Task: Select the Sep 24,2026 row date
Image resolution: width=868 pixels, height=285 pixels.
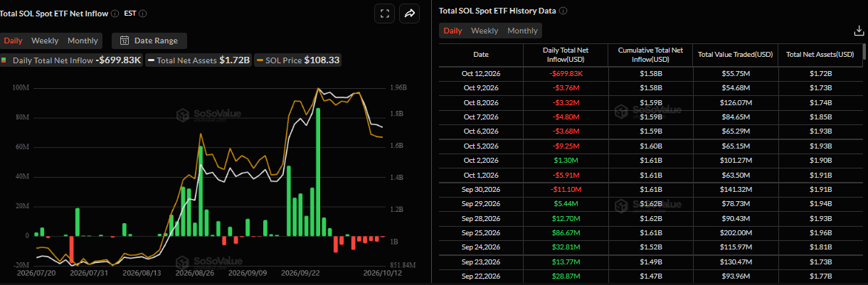Action: click(481, 247)
